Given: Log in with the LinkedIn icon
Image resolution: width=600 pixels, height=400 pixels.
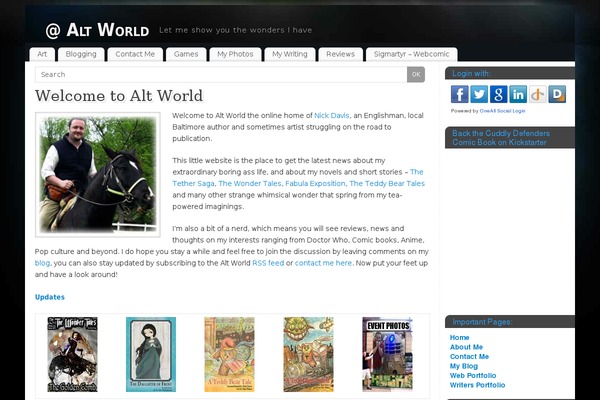Looking at the screenshot, I should pos(518,94).
